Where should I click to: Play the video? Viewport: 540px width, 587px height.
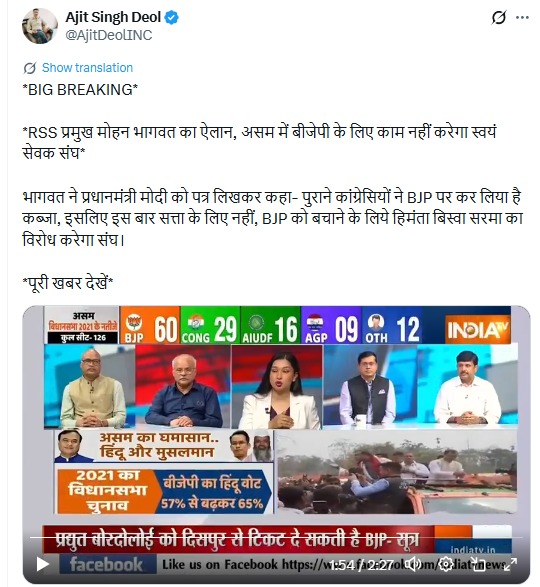43,564
